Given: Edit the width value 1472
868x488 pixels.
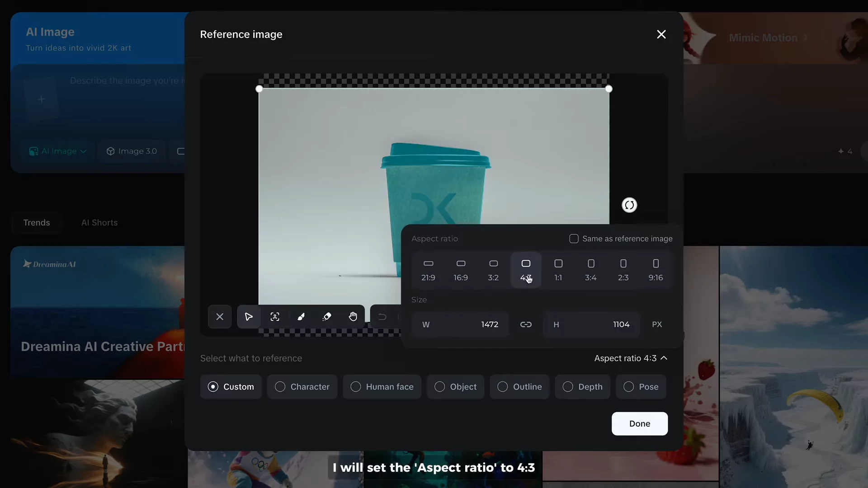Looking at the screenshot, I should click(490, 324).
